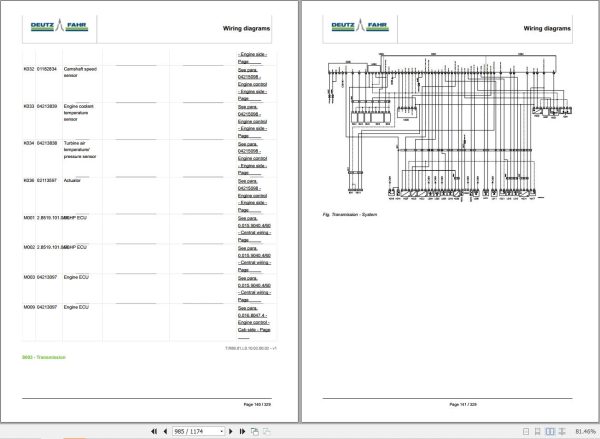Select the Engine coolant temperature sensor text
Viewport: 600px width, 439px height.
pos(78,113)
